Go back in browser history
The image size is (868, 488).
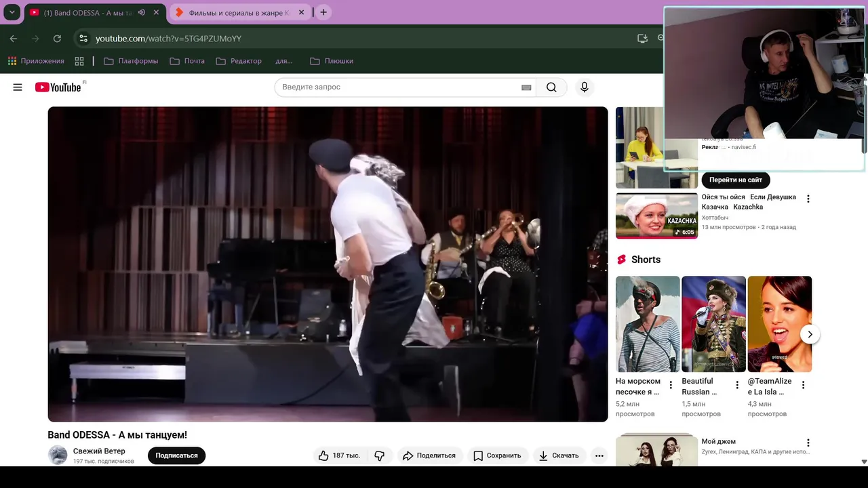tap(14, 39)
